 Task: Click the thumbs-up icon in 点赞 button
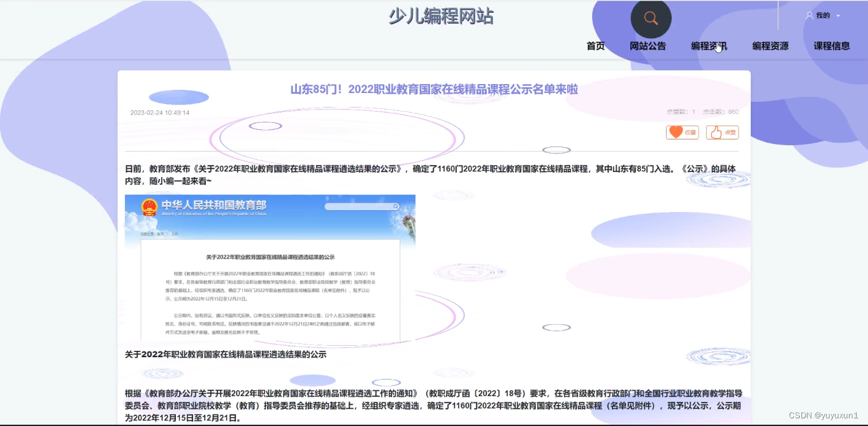[716, 132]
